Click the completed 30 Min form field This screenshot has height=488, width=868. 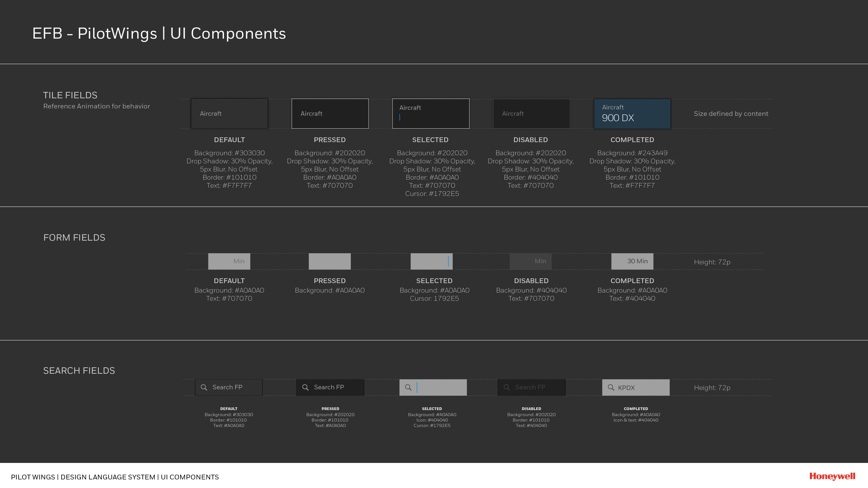632,261
